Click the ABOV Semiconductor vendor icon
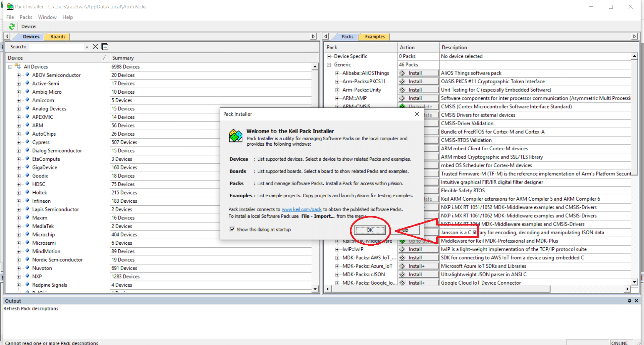644x345 pixels. pyautogui.click(x=28, y=75)
